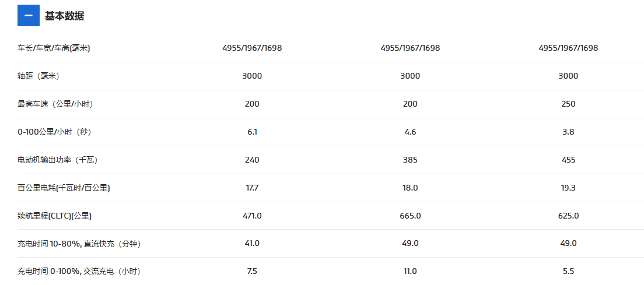Click the 455 motor power value
This screenshot has height=285, width=644.
coord(568,160)
